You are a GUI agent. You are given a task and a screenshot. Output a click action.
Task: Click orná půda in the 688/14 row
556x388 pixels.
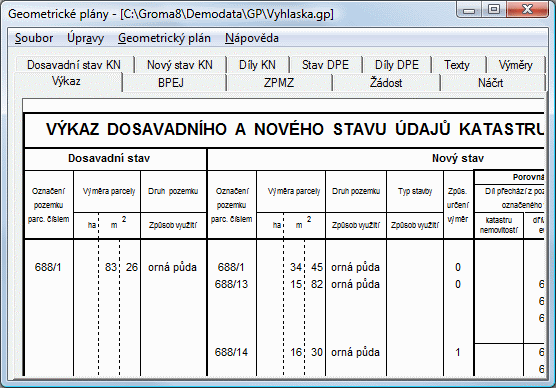[x=355, y=352]
